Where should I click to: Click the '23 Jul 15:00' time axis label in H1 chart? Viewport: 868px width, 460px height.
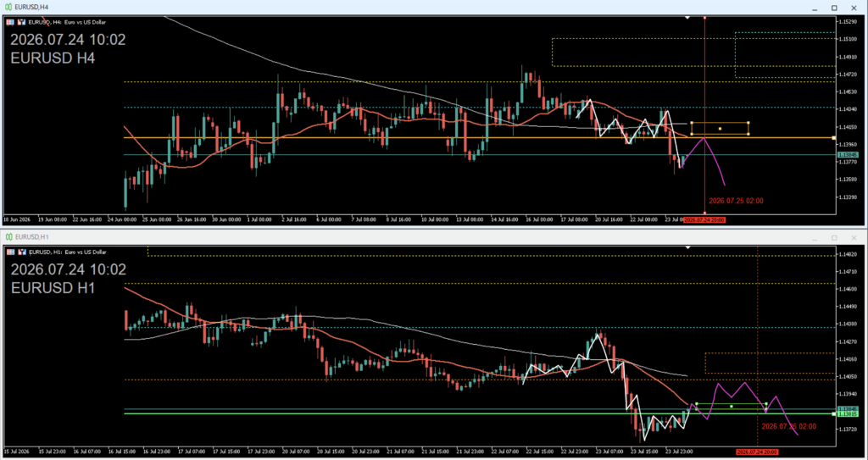point(644,452)
